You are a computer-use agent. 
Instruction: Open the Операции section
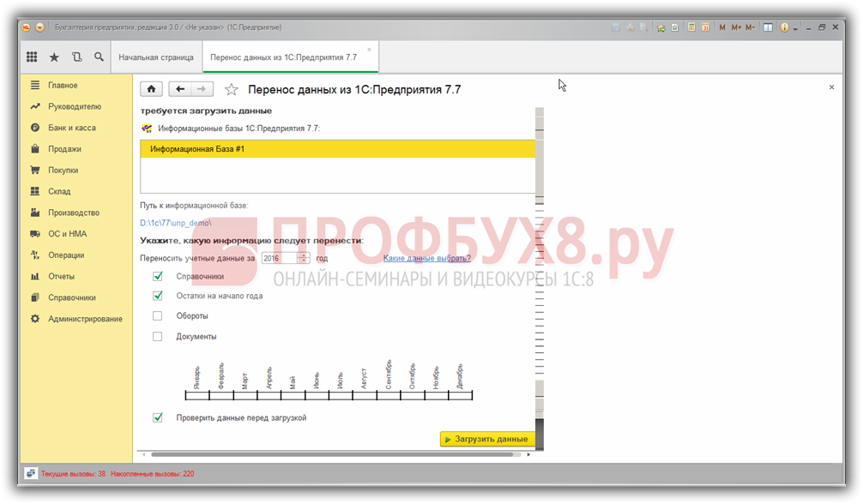tap(66, 255)
